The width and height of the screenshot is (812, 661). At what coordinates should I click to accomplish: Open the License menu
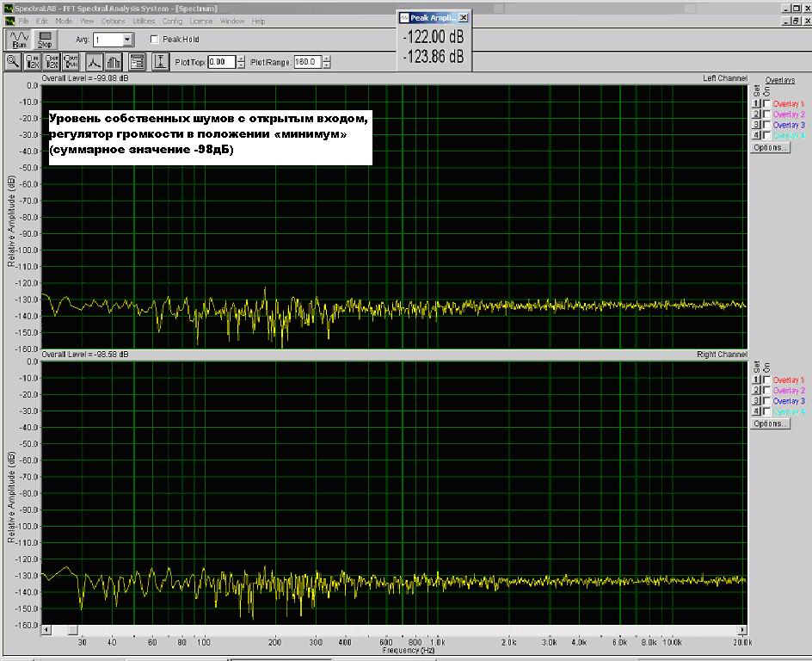(201, 22)
